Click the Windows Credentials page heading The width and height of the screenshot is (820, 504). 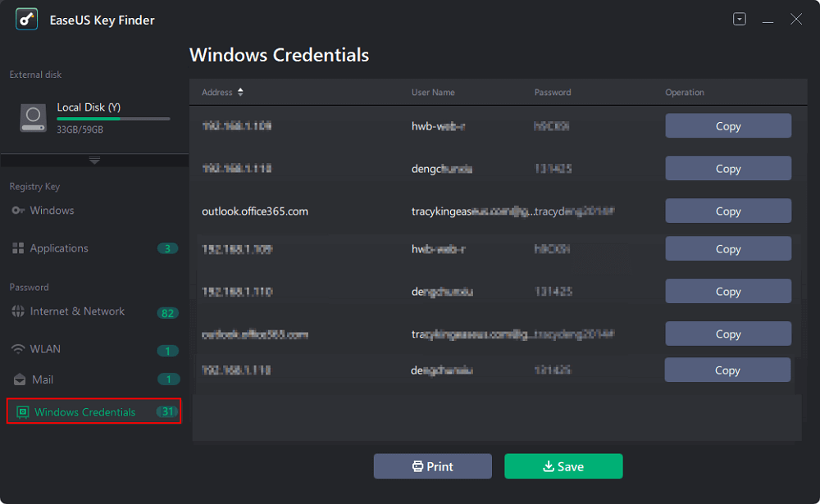[280, 55]
